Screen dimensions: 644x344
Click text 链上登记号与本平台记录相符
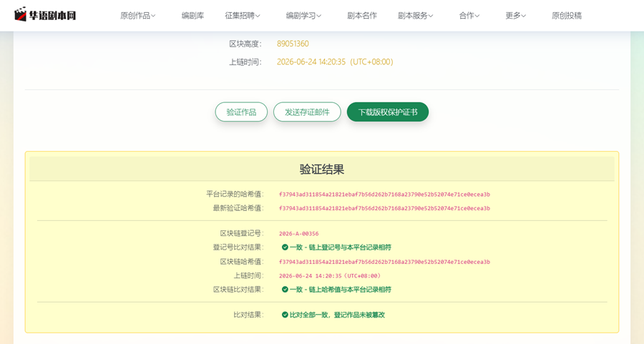[x=350, y=247]
